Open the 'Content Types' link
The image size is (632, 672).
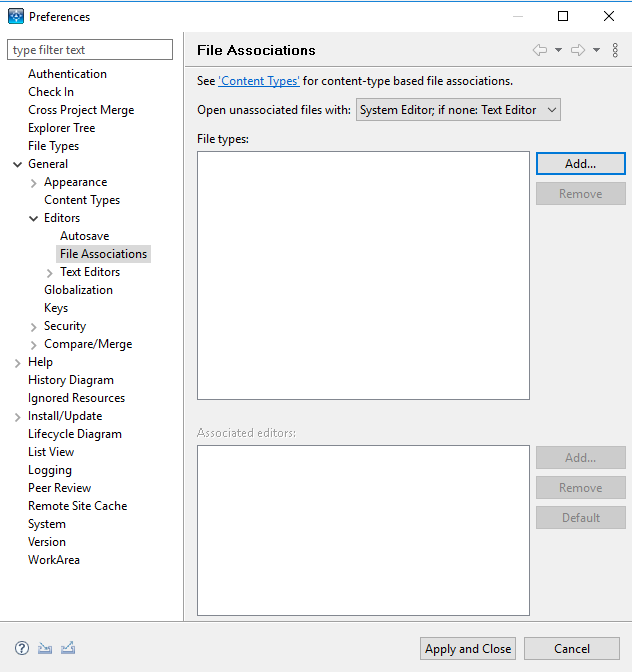(259, 81)
